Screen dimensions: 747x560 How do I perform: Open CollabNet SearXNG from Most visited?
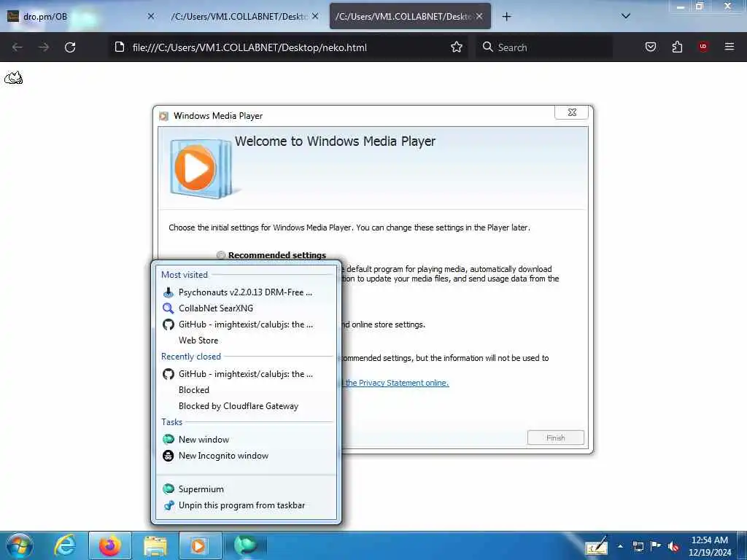(247, 308)
